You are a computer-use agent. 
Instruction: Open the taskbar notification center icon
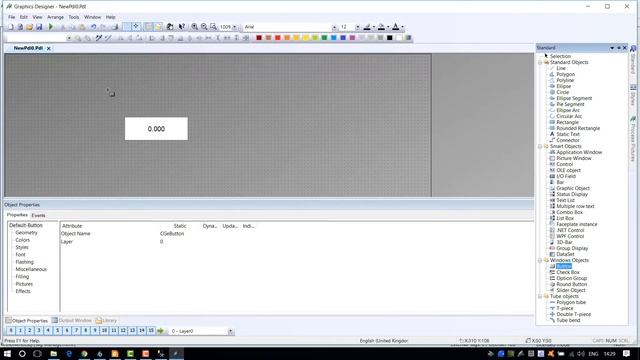627,353
